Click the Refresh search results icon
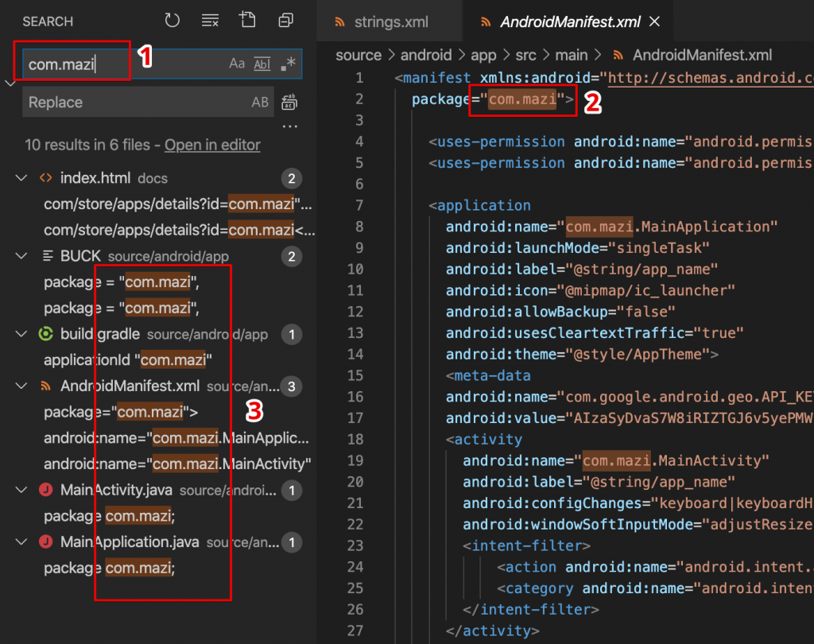The image size is (814, 644). 172,21
